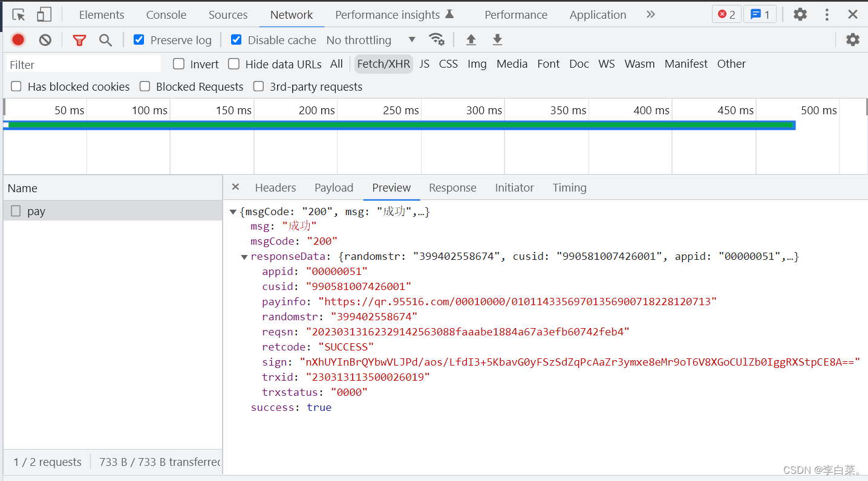Collapse the responseData object
The height and width of the screenshot is (481, 868).
tap(244, 256)
